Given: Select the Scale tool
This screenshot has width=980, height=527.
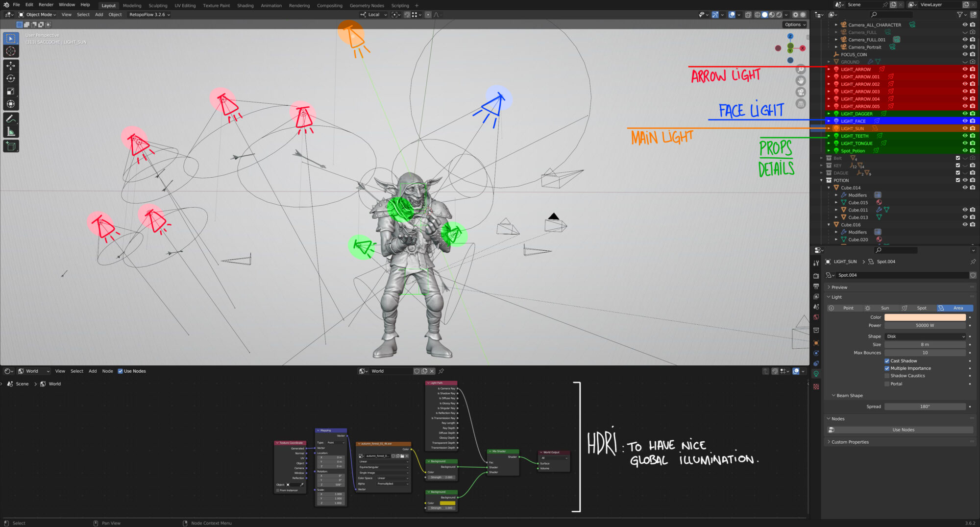Looking at the screenshot, I should click(11, 91).
